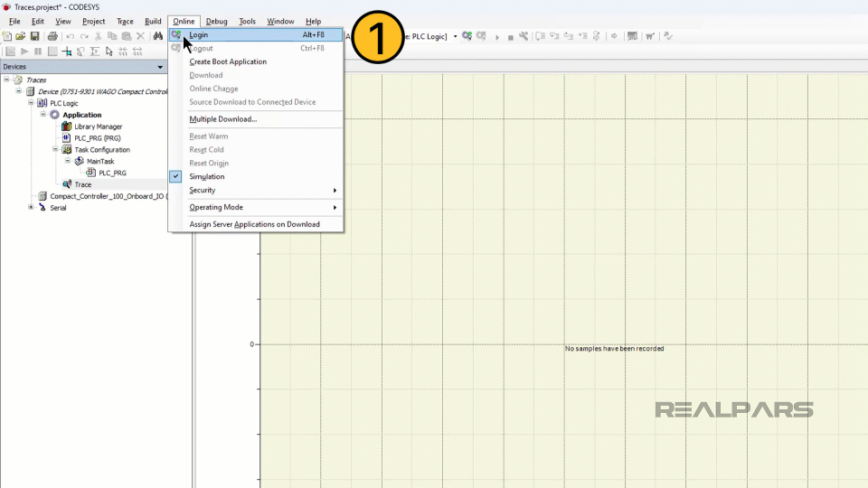Click the checkmark icon at toolbar end
Image resolution: width=868 pixels, height=488 pixels.
coord(668,36)
